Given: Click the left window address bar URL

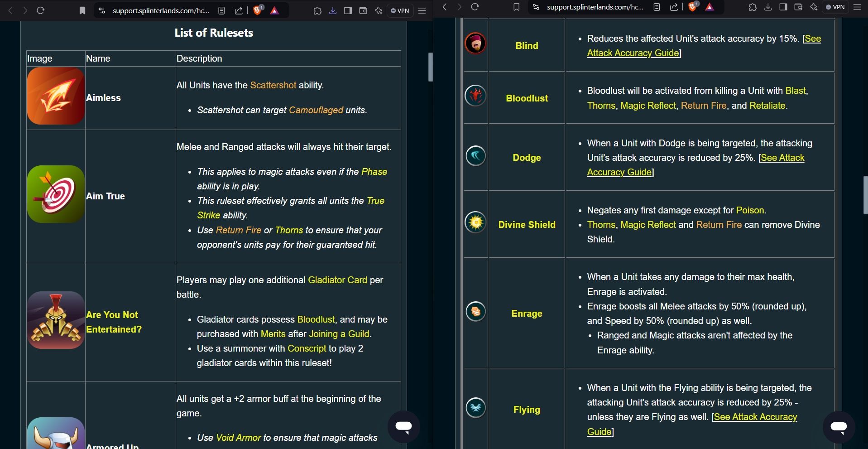Looking at the screenshot, I should 161,10.
